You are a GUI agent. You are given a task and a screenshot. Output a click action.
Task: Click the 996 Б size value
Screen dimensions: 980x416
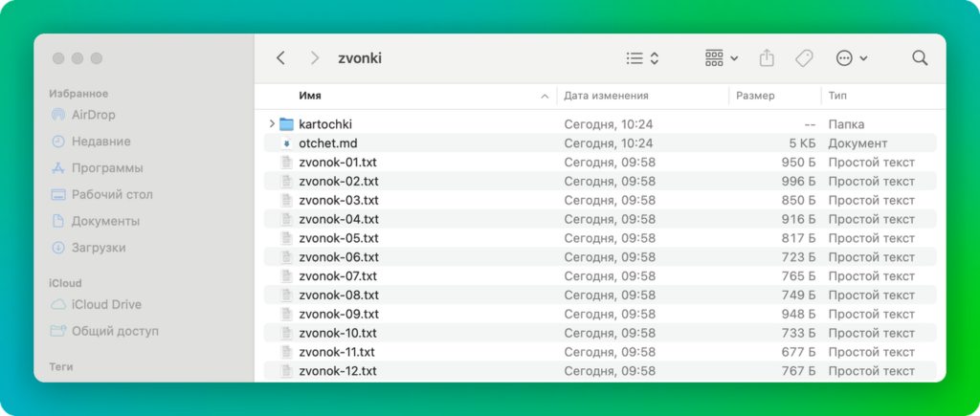pos(798,181)
